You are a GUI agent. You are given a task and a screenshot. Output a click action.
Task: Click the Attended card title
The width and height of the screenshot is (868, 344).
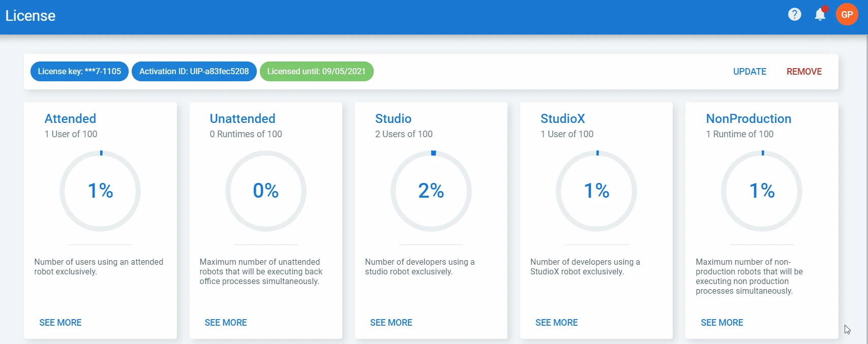(70, 118)
